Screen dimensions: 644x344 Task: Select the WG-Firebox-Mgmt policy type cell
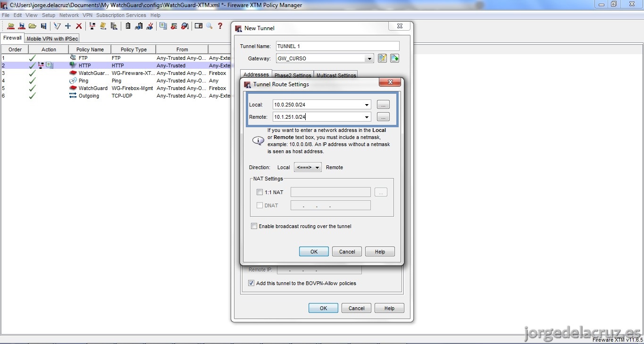(133, 88)
